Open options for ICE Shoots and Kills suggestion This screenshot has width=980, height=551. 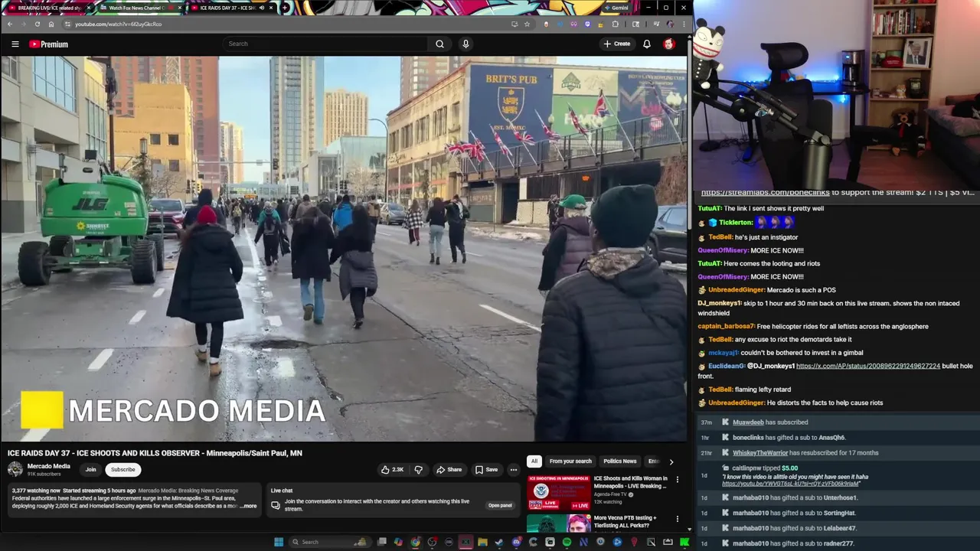677,480
